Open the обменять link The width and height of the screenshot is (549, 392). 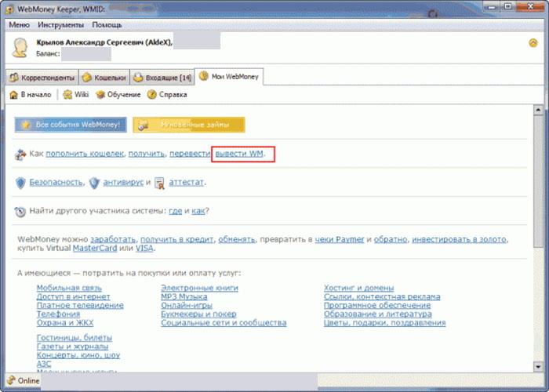(237, 239)
